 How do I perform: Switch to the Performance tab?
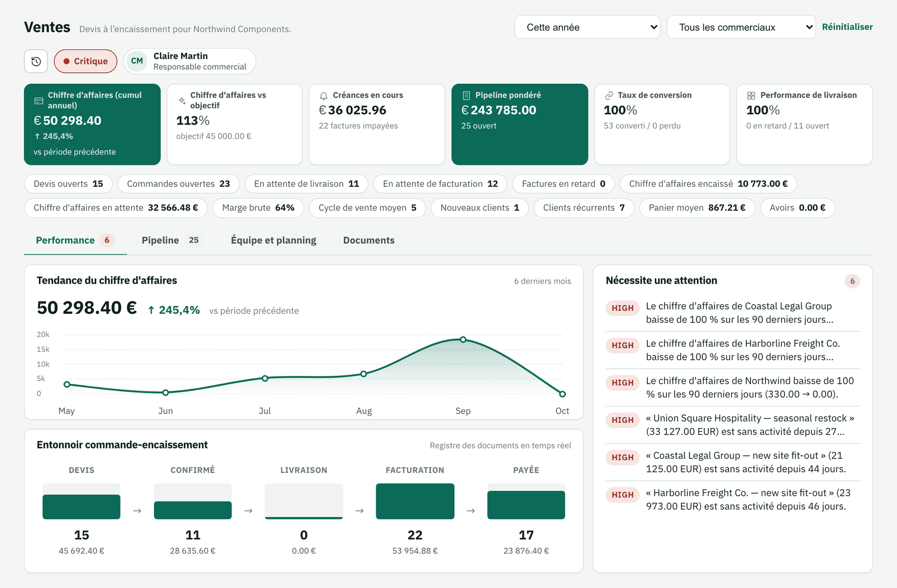75,240
